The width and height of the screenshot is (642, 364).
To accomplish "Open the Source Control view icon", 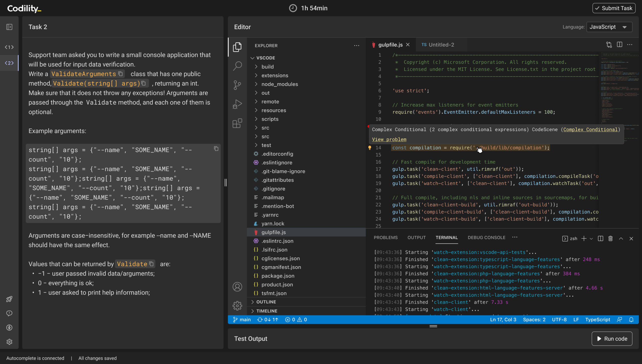I will (x=237, y=85).
